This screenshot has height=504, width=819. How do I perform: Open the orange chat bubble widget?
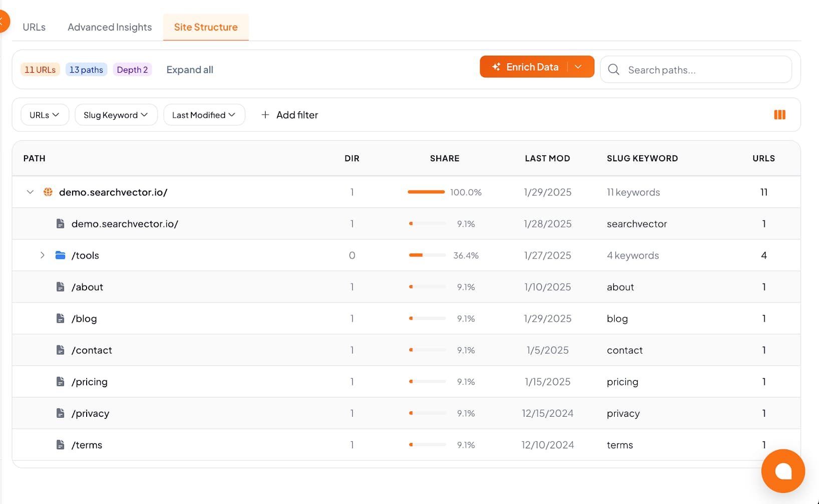tap(783, 471)
